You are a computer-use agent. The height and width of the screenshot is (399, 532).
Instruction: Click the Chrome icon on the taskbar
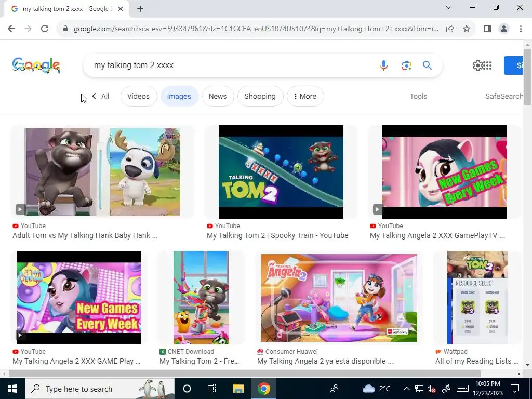pyautogui.click(x=263, y=389)
